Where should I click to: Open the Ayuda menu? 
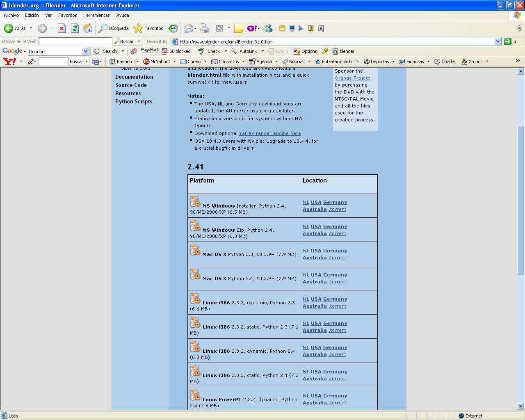tap(123, 15)
